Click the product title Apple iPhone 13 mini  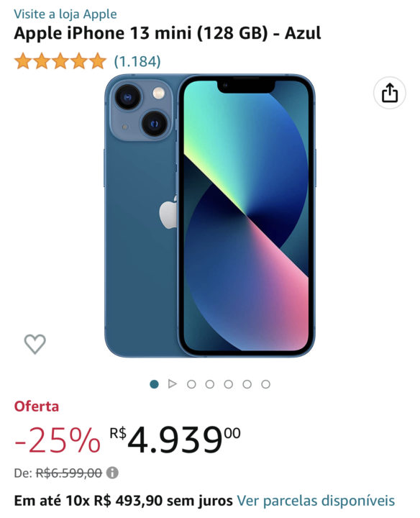pos(168,33)
